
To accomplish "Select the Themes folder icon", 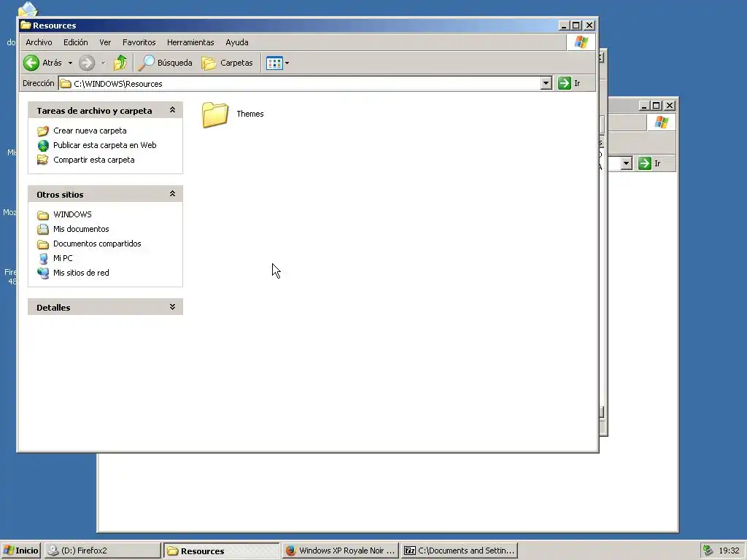I will [x=215, y=114].
